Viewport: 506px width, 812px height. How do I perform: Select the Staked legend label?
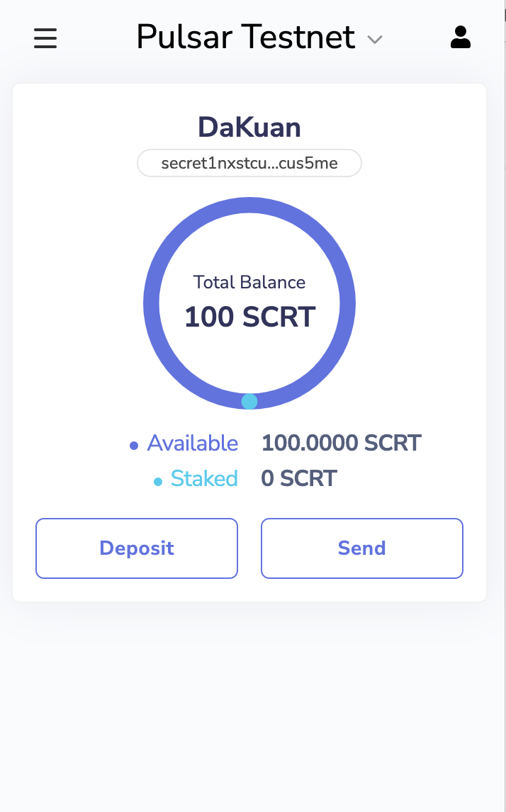(204, 479)
